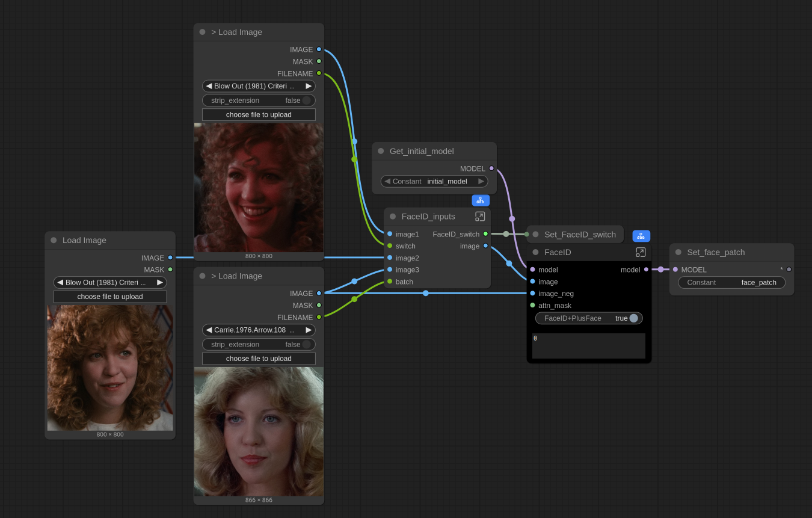The height and width of the screenshot is (518, 812).
Task: Click FILENAME output port of top Blow Out node
Action: [319, 73]
